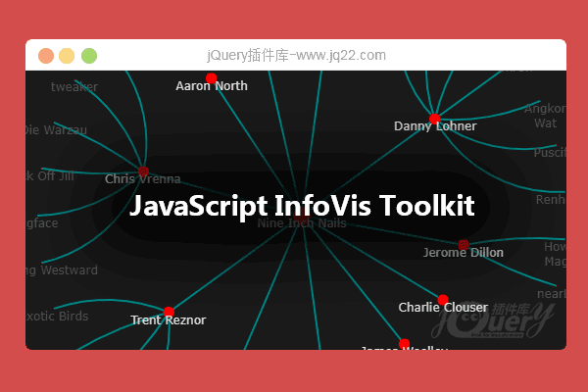The height and width of the screenshot is (392, 588).
Task: Click the faded 'Angkor Wat' label
Action: pyautogui.click(x=545, y=116)
